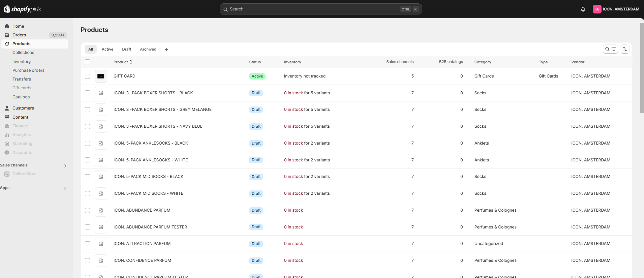Switch to the All tab
Viewport: 644px width, 278px height.
[91, 49]
